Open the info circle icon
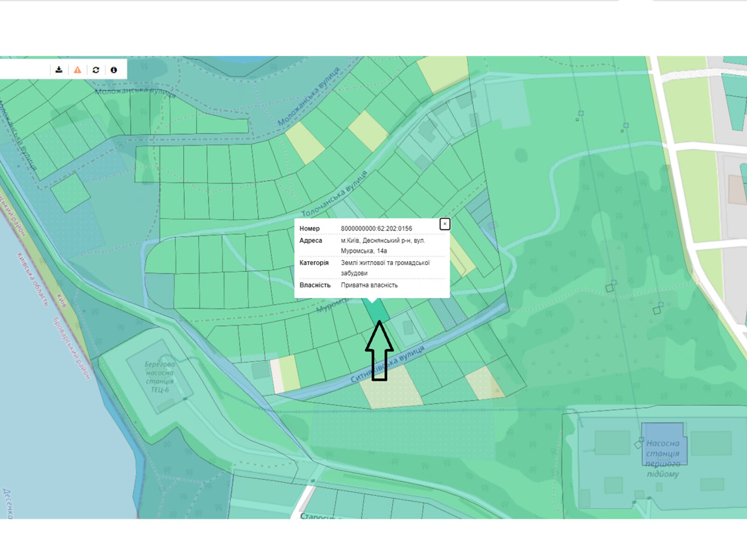Image resolution: width=747 pixels, height=560 pixels. click(x=113, y=70)
